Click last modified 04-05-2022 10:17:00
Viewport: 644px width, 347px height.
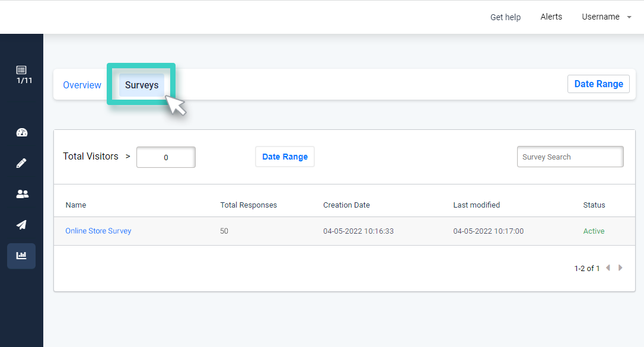click(x=489, y=231)
